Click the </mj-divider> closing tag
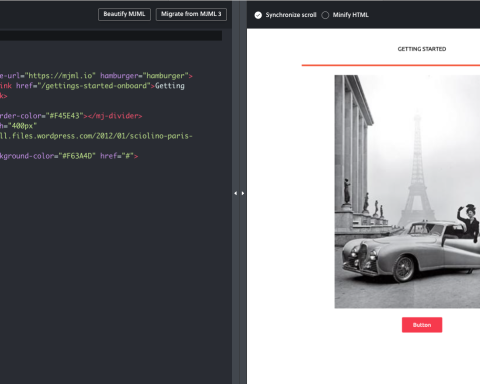 click(115, 116)
